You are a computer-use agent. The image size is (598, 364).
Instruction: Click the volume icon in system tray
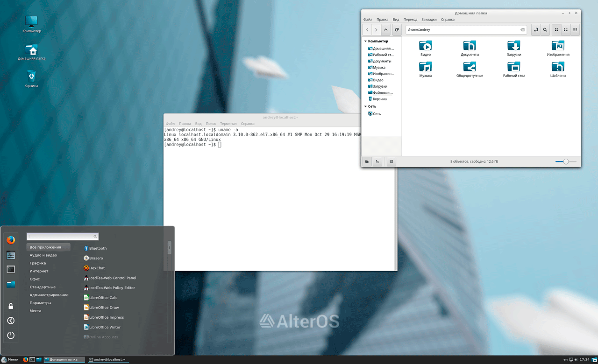pyautogui.click(x=576, y=360)
